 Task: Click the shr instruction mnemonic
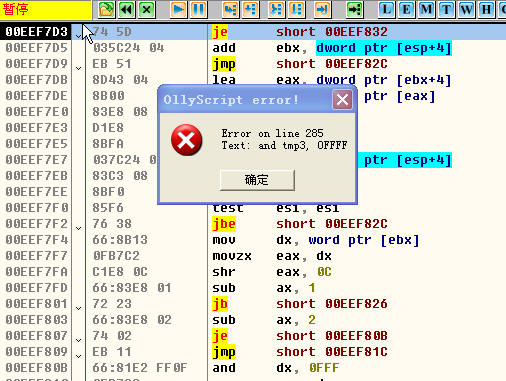(x=224, y=272)
